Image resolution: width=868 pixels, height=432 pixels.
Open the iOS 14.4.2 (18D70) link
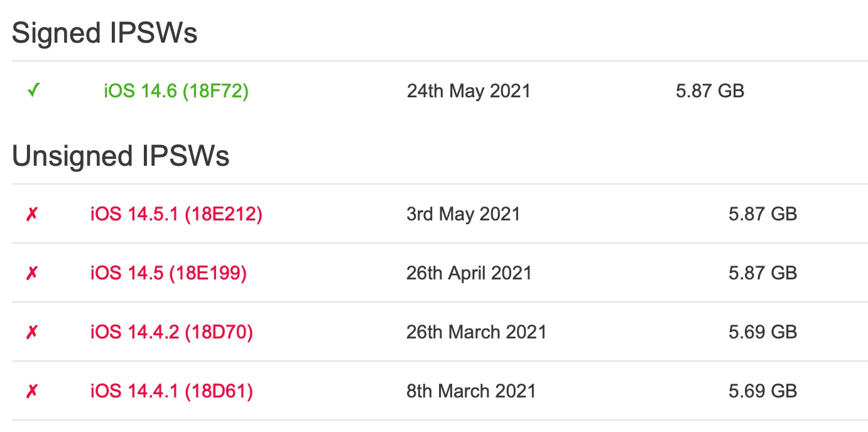[171, 332]
